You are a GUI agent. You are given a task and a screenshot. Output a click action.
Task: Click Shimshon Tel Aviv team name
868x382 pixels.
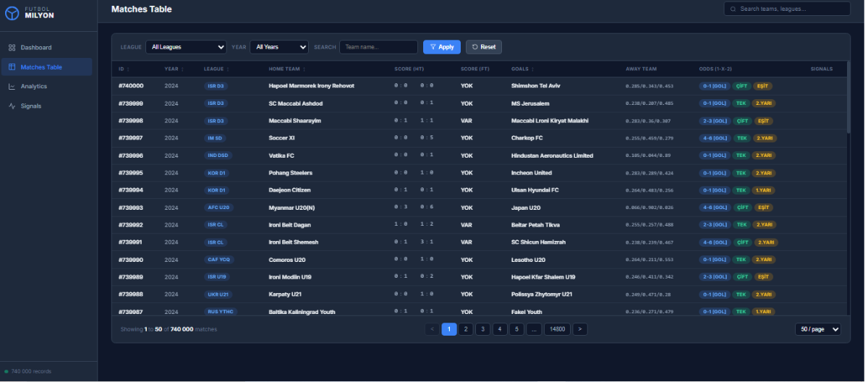pyautogui.click(x=535, y=86)
